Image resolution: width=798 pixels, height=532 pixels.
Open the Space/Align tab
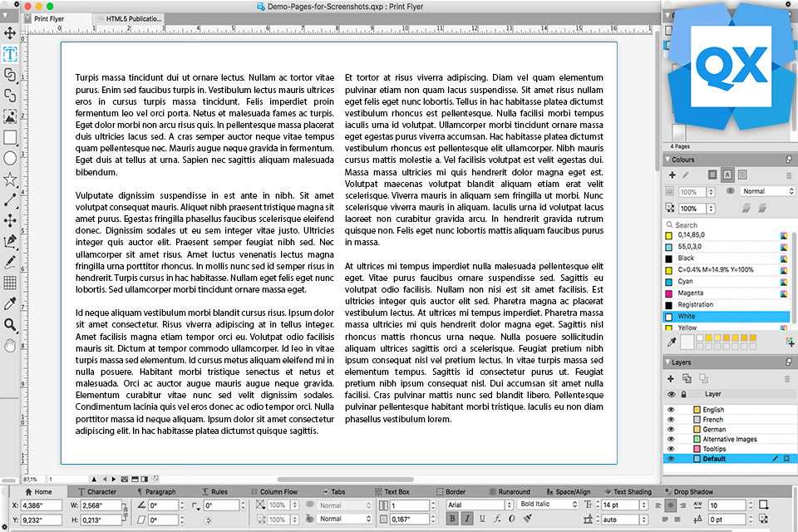pyautogui.click(x=569, y=492)
